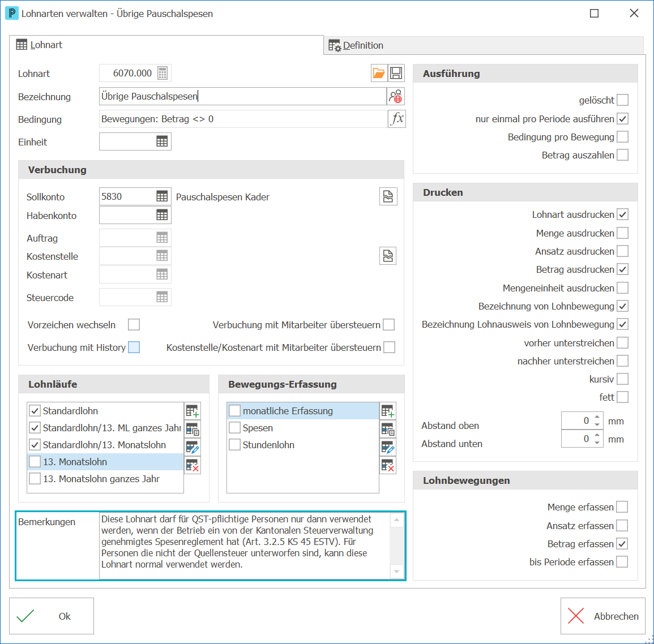The width and height of the screenshot is (654, 644).
Task: Open the Auftrag lookup list
Action: pyautogui.click(x=163, y=238)
